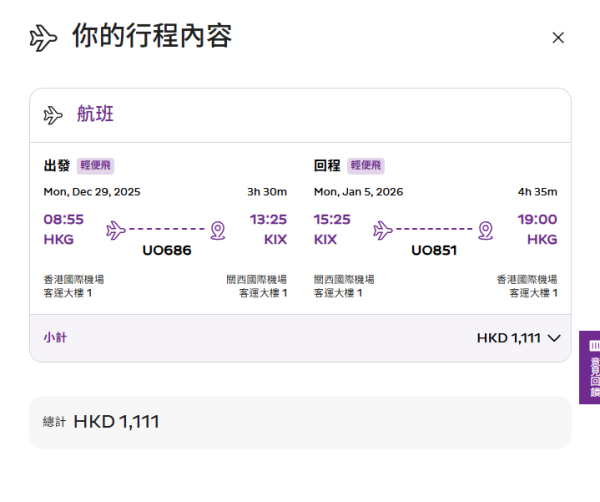Screen dimensions: 600x502
Task: Click the destination pin icon for flight UO686
Action: click(x=218, y=230)
